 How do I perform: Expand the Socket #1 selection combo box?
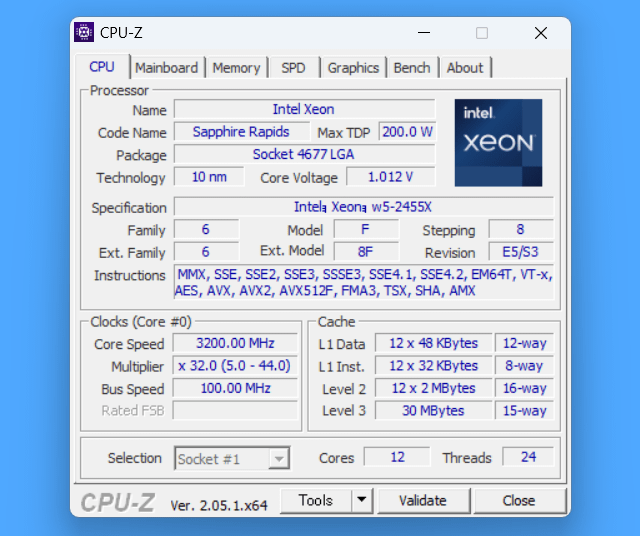[x=232, y=458]
